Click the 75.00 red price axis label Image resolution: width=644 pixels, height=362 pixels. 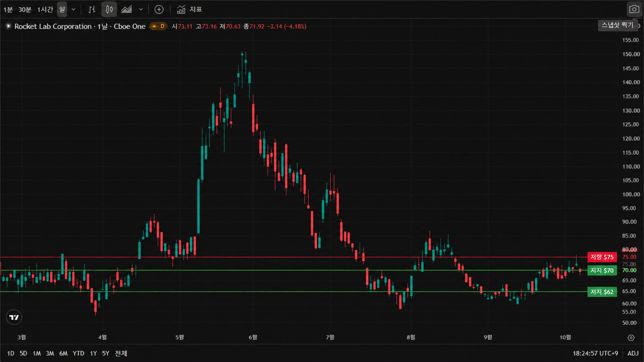pos(629,257)
